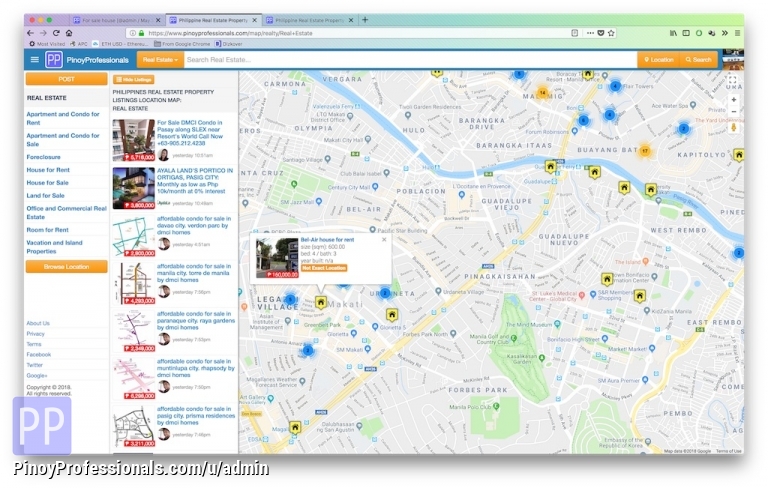Open Bel-Air house for rent link
This screenshot has height=488, width=768.
pos(327,240)
